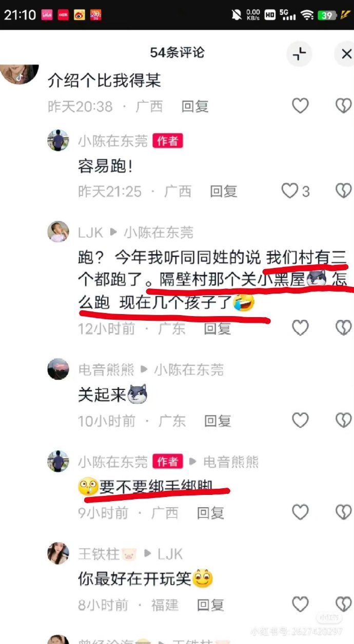Tap heart on 王铁柱's 你最好在开玩笑 comment
The image size is (354, 644).
click(x=300, y=605)
